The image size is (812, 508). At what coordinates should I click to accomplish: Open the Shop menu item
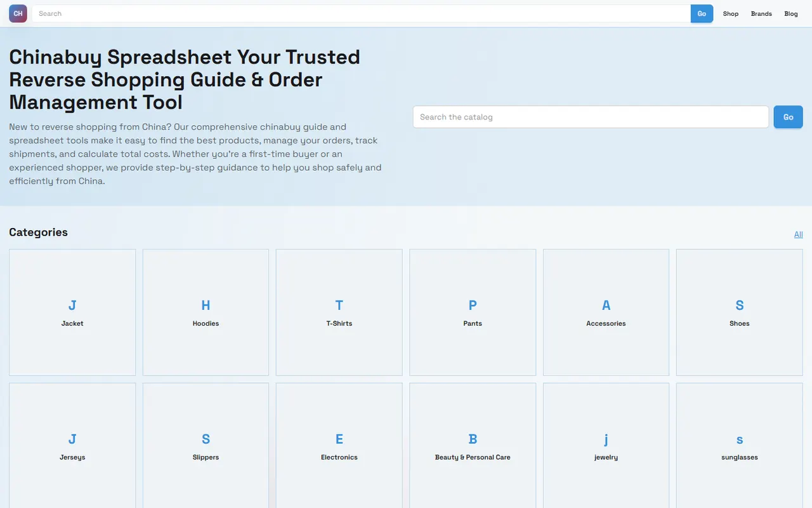pyautogui.click(x=731, y=13)
